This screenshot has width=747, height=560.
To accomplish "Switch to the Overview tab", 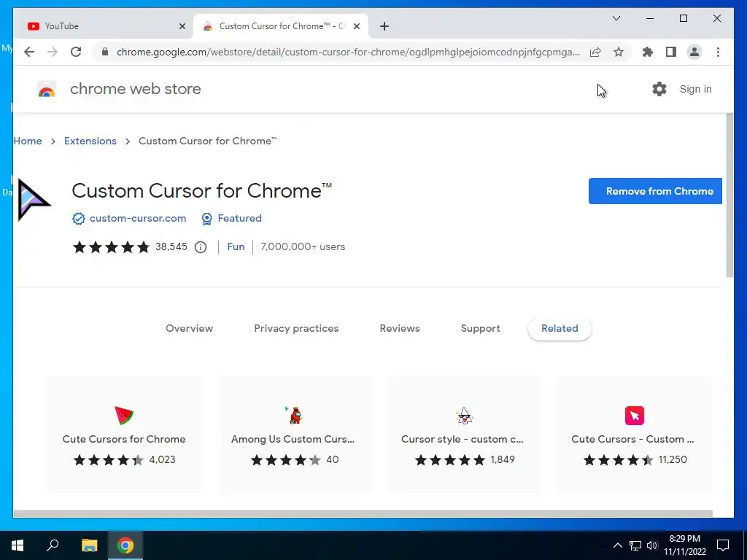I will (189, 328).
